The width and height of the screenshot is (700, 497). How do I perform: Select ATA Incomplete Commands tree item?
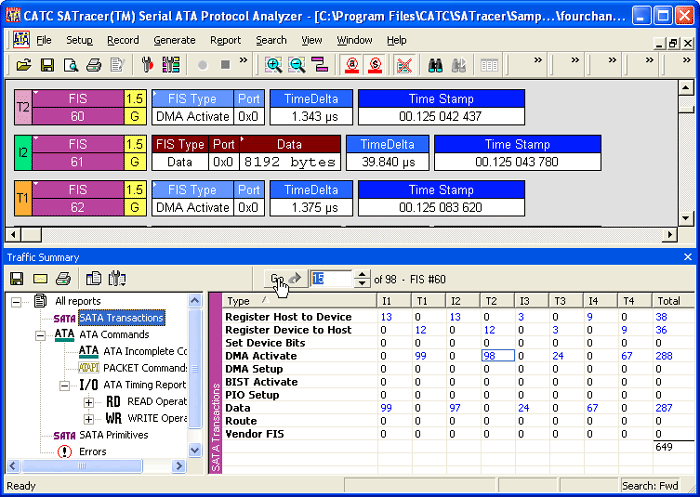(x=145, y=351)
